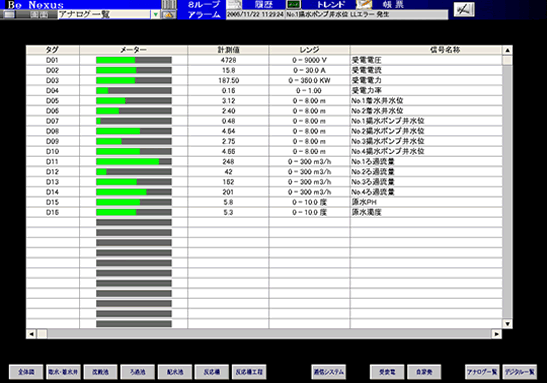
Task: Click the alarm warning triangle icon
Action: (x=169, y=15)
